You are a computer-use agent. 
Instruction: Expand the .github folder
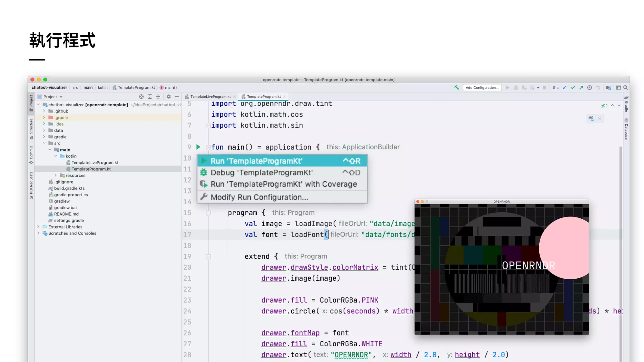[44, 111]
